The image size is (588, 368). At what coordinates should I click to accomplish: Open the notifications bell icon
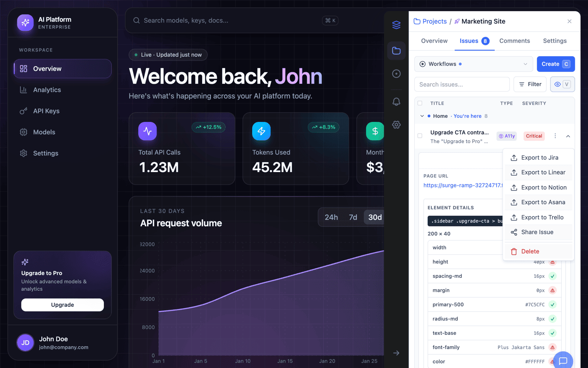click(396, 102)
